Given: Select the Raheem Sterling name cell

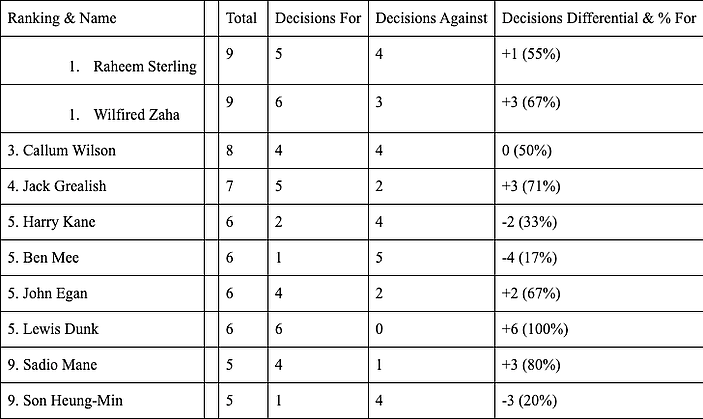Looking at the screenshot, I should point(102,60).
